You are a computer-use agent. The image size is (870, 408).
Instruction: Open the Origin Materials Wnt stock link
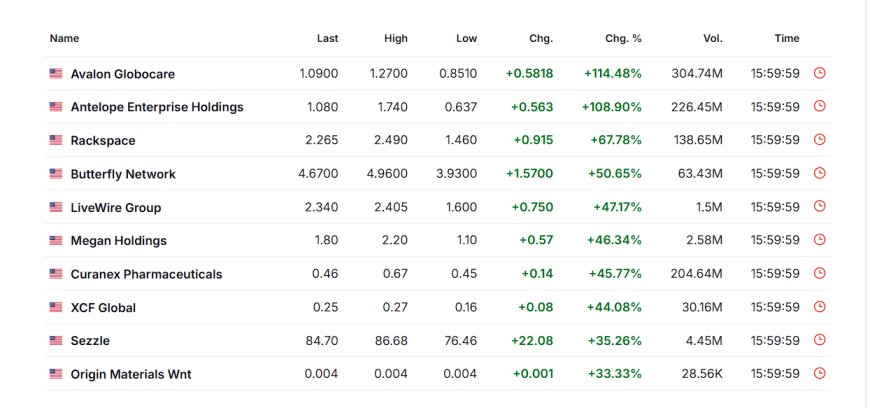pos(131,374)
